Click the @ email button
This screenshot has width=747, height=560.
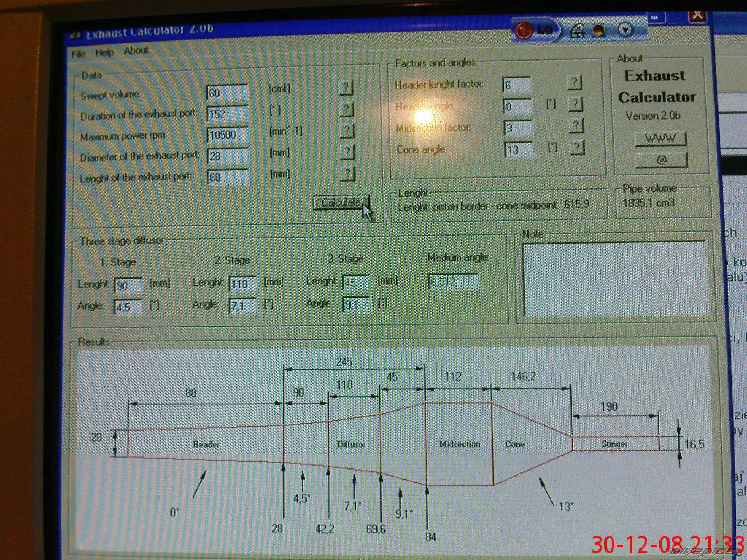point(662,160)
